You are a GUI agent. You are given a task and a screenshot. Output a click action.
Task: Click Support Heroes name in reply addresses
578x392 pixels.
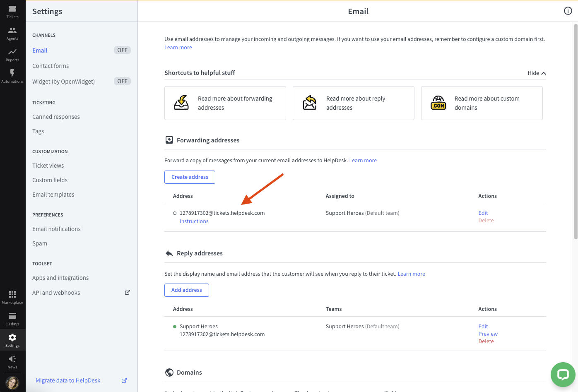[x=199, y=327]
